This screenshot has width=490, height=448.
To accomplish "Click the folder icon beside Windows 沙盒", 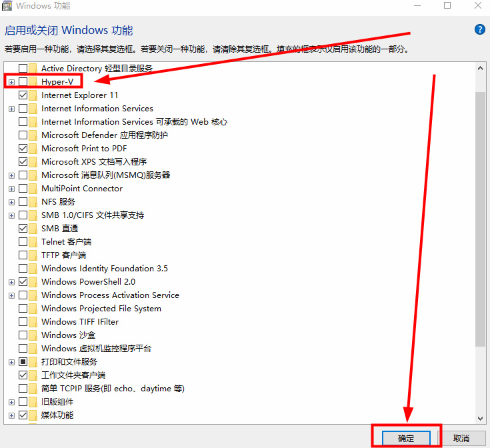I will 33,335.
